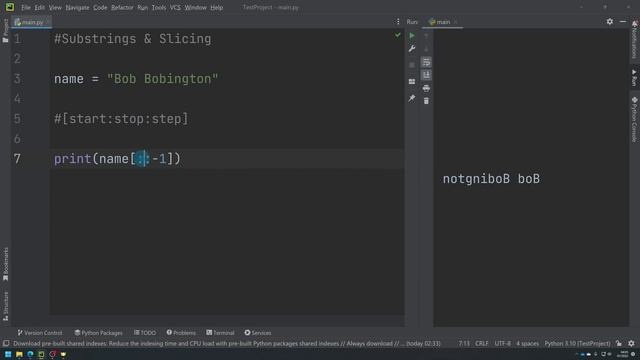Image resolution: width=640 pixels, height=360 pixels.
Task: Click the #[start:stop:step] comment line
Action: pos(121,119)
